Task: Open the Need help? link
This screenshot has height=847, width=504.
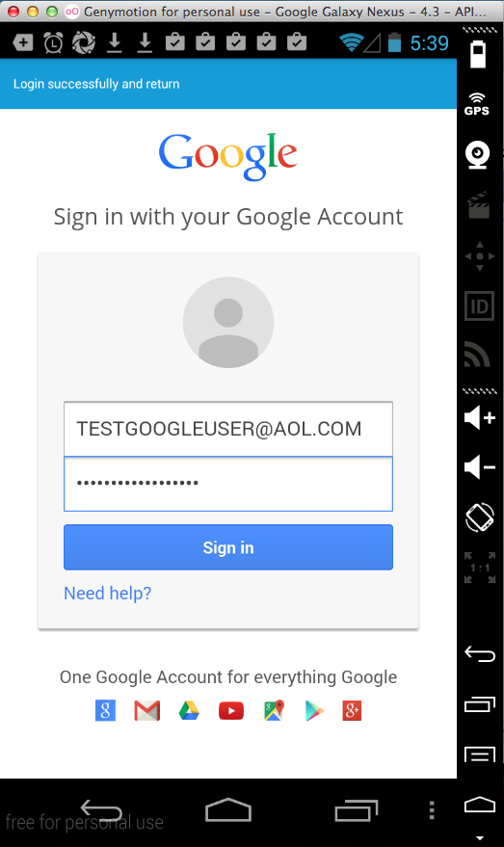Action: (108, 594)
